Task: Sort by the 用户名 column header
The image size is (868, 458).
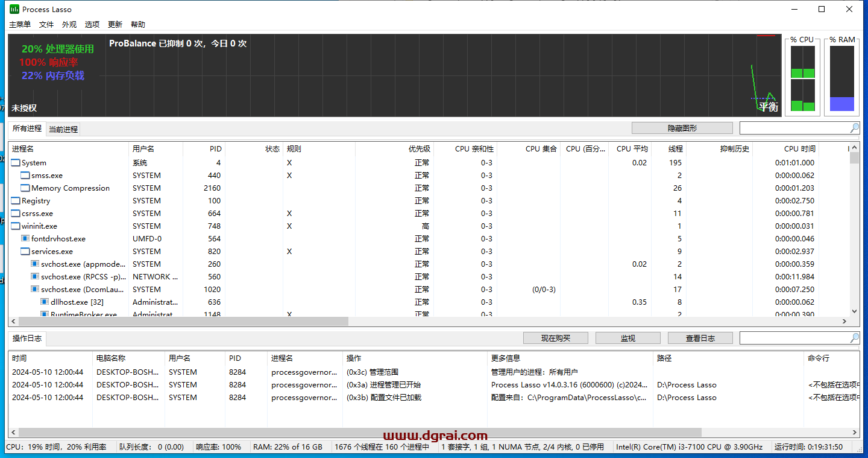Action: coord(156,148)
